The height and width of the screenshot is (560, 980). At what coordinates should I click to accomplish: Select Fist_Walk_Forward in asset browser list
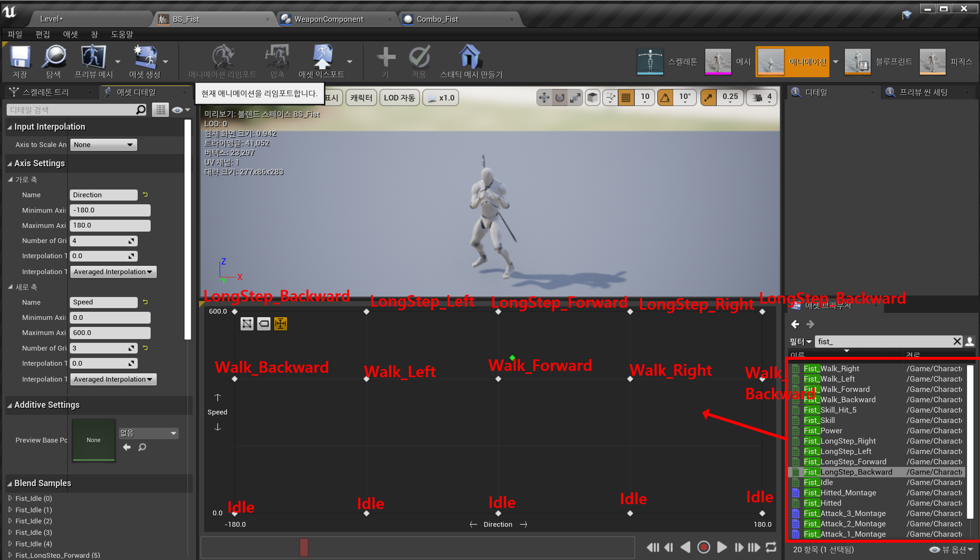pyautogui.click(x=877, y=389)
